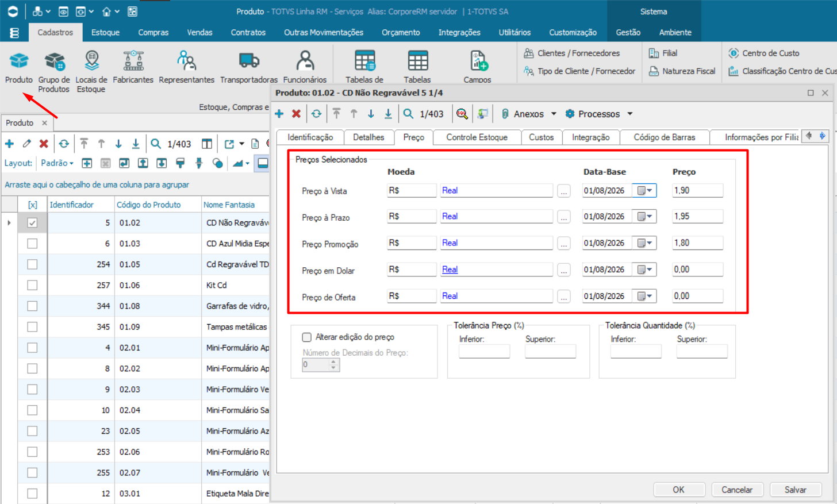The image size is (837, 504).
Task: Switch to the Identificação tab
Action: click(310, 137)
